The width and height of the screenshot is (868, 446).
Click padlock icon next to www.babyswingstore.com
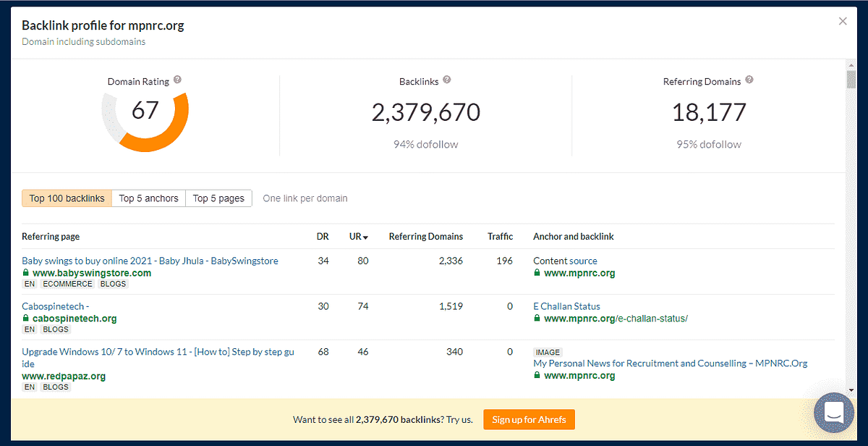[x=26, y=273]
